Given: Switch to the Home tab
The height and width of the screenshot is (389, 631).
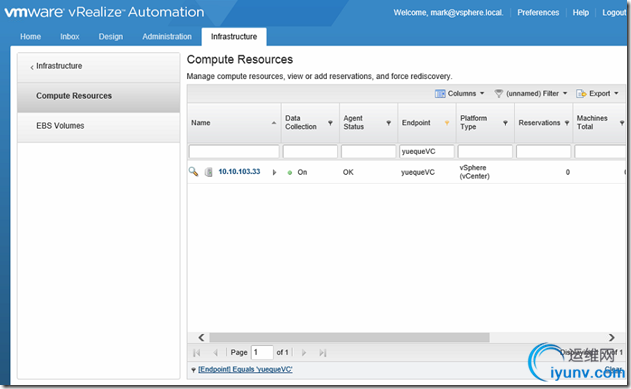Looking at the screenshot, I should click(x=31, y=37).
